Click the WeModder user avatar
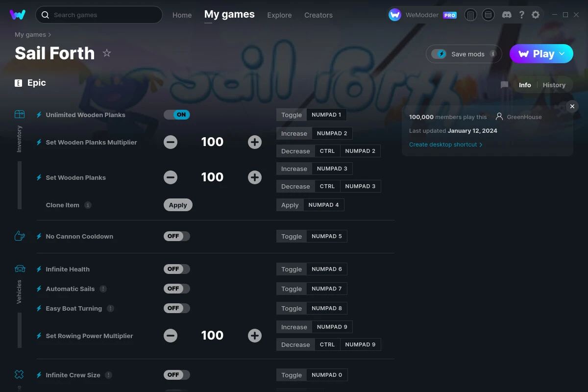588x392 pixels. click(x=395, y=15)
